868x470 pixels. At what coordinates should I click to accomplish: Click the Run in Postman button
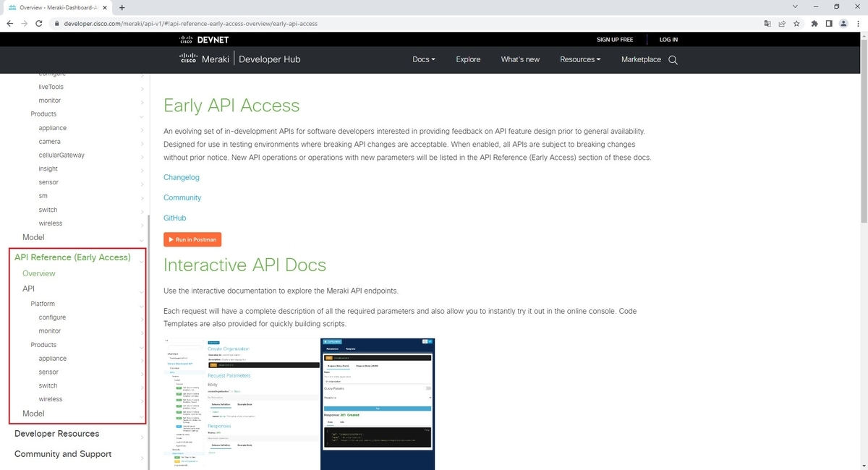[x=192, y=239]
